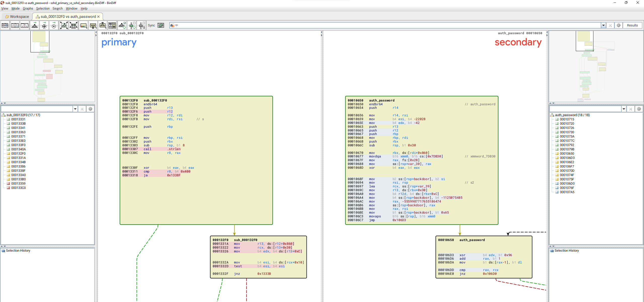Switch to hierarchical graph layout
This screenshot has width=644, height=302.
click(x=35, y=25)
